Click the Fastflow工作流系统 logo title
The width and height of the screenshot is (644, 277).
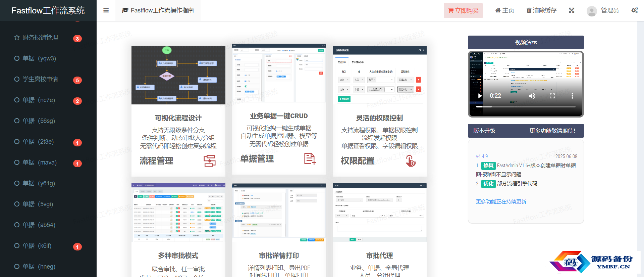[48, 10]
